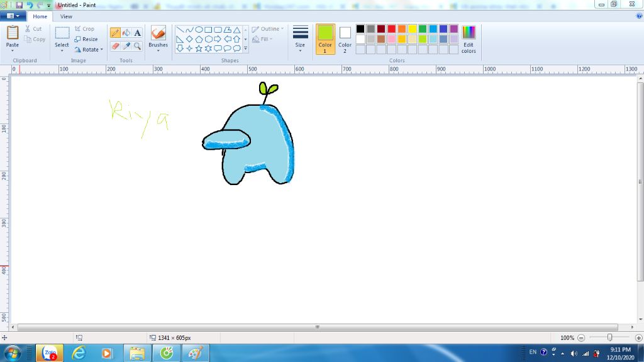Open the Edit colors dialog
This screenshot has height=362, width=644.
(x=469, y=39)
